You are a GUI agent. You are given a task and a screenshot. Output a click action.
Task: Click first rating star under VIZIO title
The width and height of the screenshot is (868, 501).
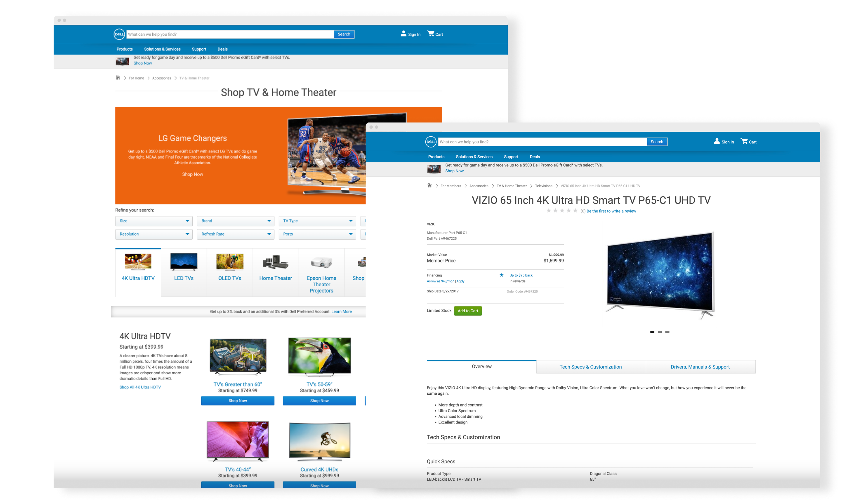pos(548,211)
